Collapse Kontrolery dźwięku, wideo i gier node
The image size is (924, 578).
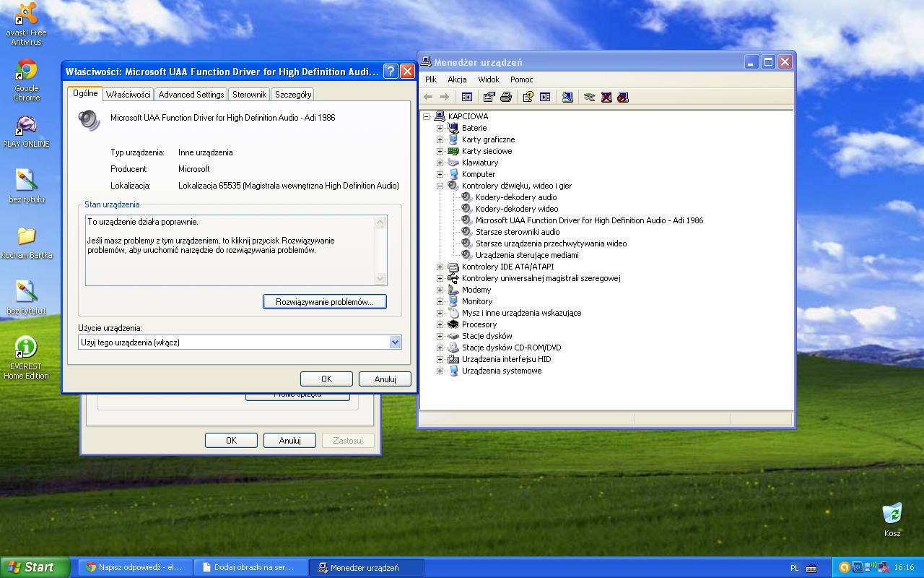point(440,186)
